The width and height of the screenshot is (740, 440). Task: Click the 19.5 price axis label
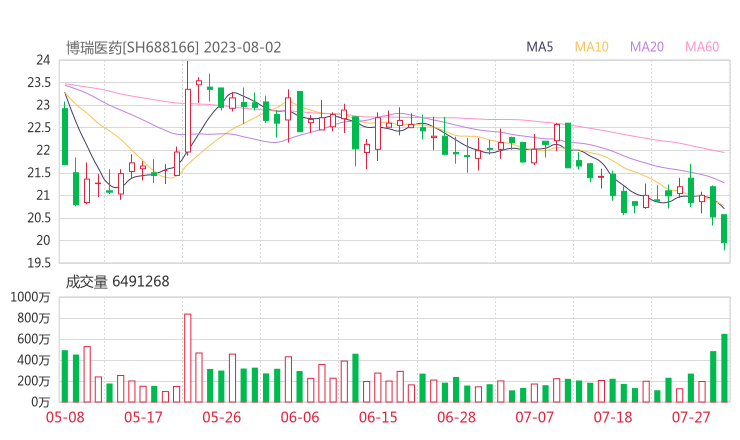click(x=39, y=263)
